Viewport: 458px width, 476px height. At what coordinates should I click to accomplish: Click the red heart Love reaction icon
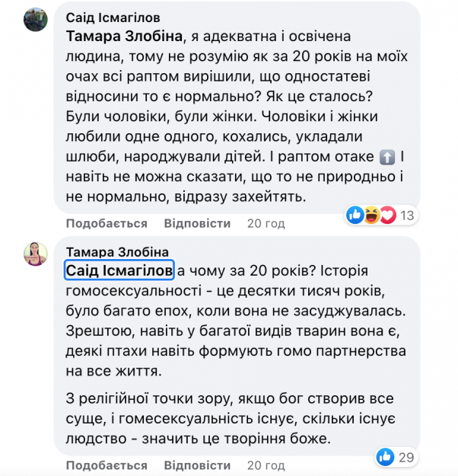pos(388,216)
